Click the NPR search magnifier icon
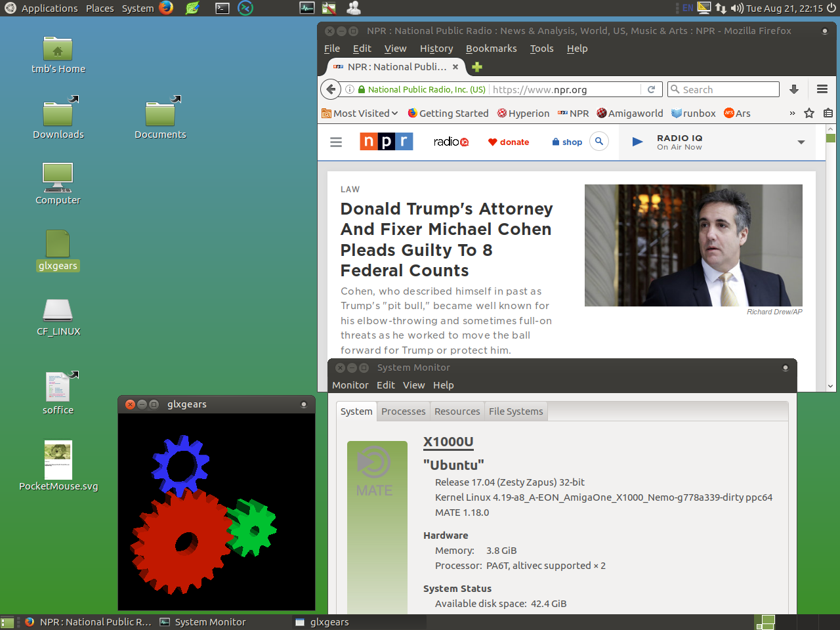Viewport: 840px width, 630px height. (599, 141)
